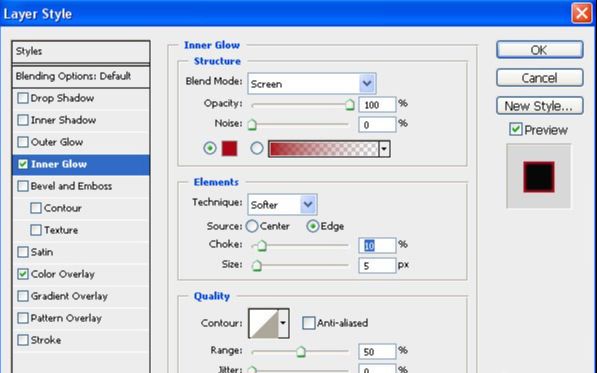Check the Anti-aliased option
597x373 pixels.
point(308,323)
